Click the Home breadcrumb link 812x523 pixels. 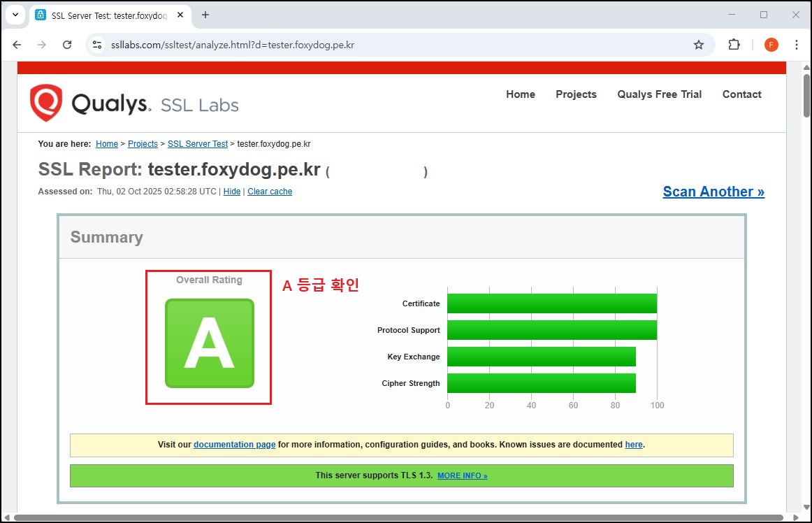(x=107, y=144)
